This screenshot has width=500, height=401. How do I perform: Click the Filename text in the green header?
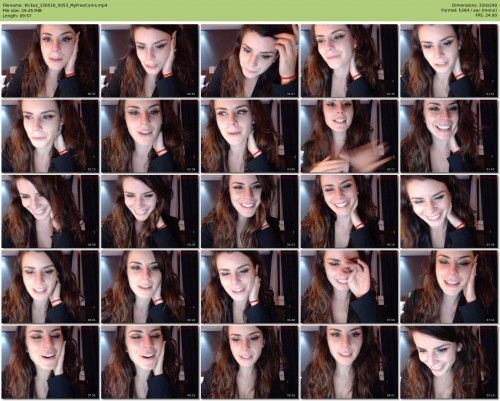click(x=55, y=5)
